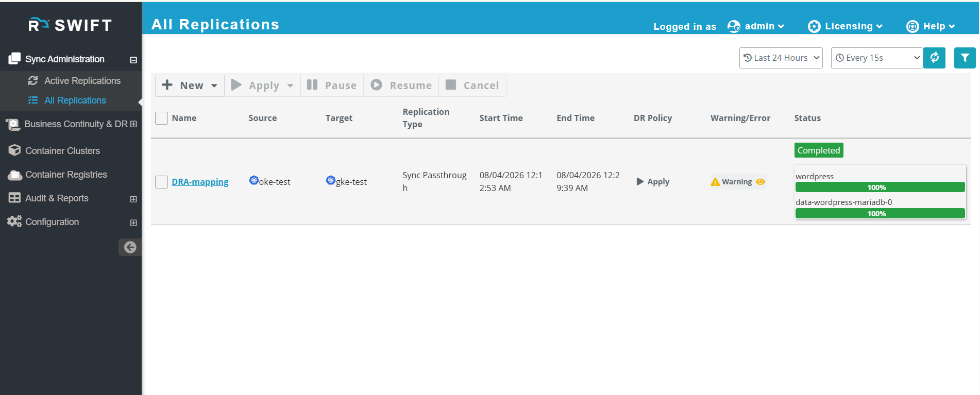Image resolution: width=980 pixels, height=395 pixels.
Task: View warning details with eye icon
Action: (x=761, y=182)
